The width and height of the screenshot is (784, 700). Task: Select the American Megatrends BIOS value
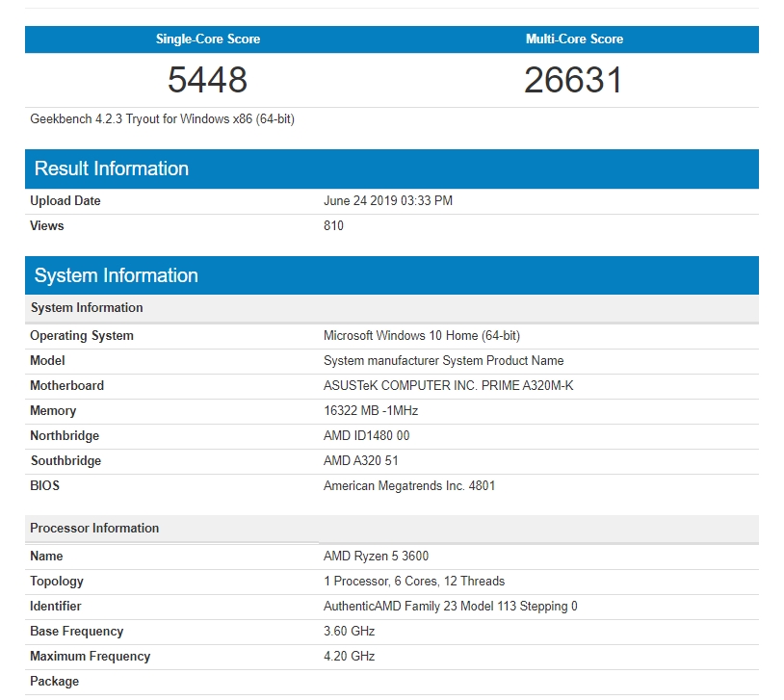[409, 486]
